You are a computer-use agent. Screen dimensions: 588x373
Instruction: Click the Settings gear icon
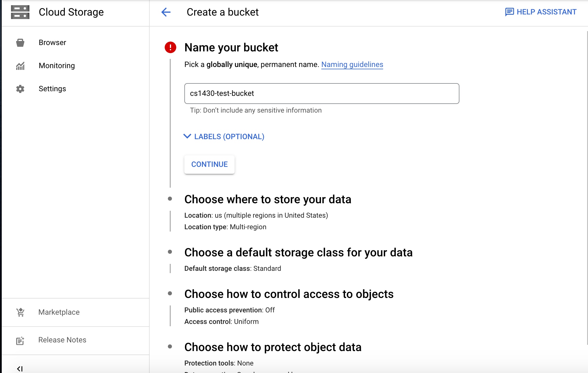20,89
